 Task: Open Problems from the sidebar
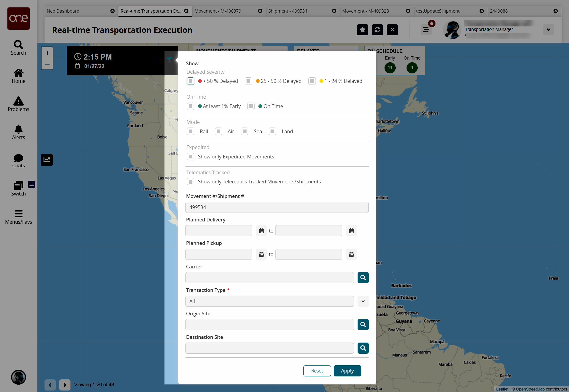pyautogui.click(x=19, y=104)
